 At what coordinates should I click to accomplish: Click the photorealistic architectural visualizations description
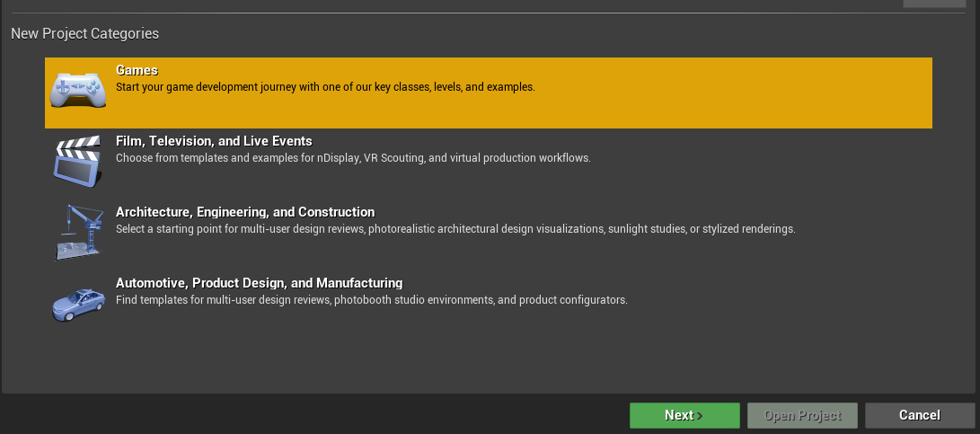click(455, 229)
